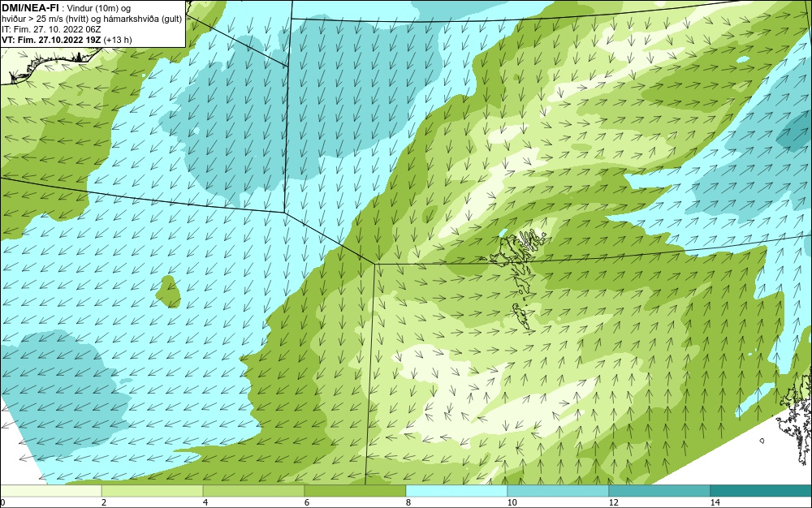The width and height of the screenshot is (812, 508).
Task: Click the 6–8 m/s dark green legend swatch
Action: pyautogui.click(x=356, y=491)
